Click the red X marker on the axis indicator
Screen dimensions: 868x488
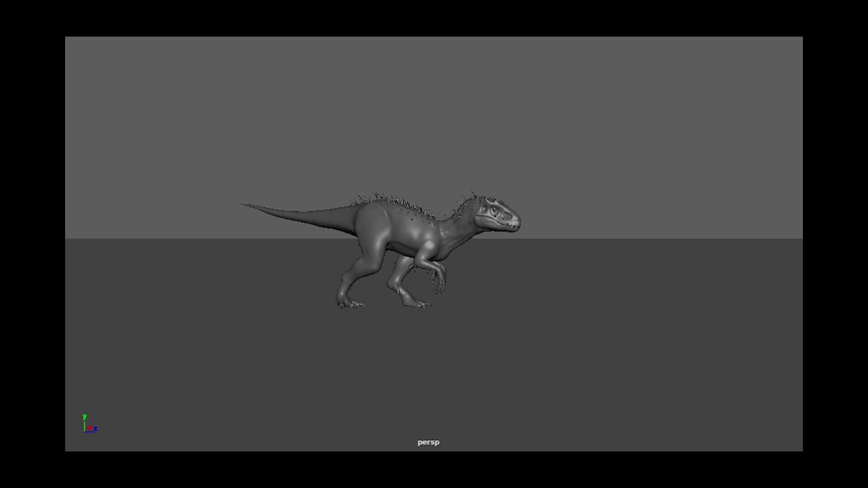click(x=90, y=428)
